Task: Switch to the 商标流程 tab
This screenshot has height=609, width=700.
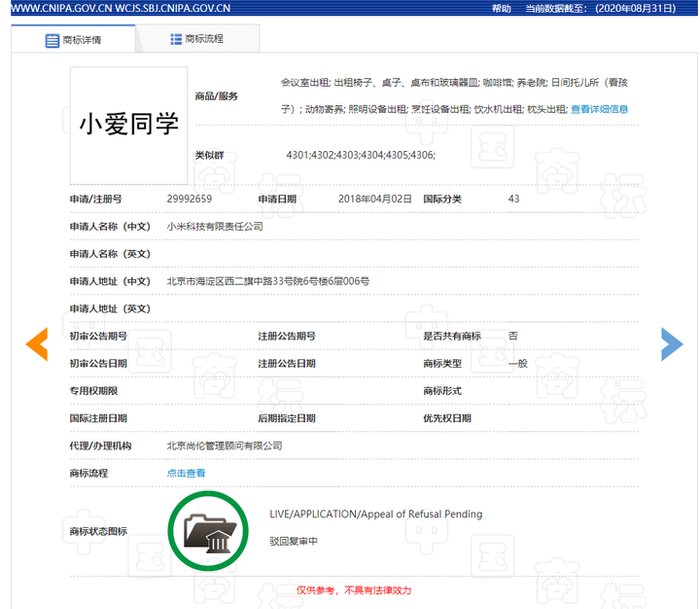Action: click(198, 39)
